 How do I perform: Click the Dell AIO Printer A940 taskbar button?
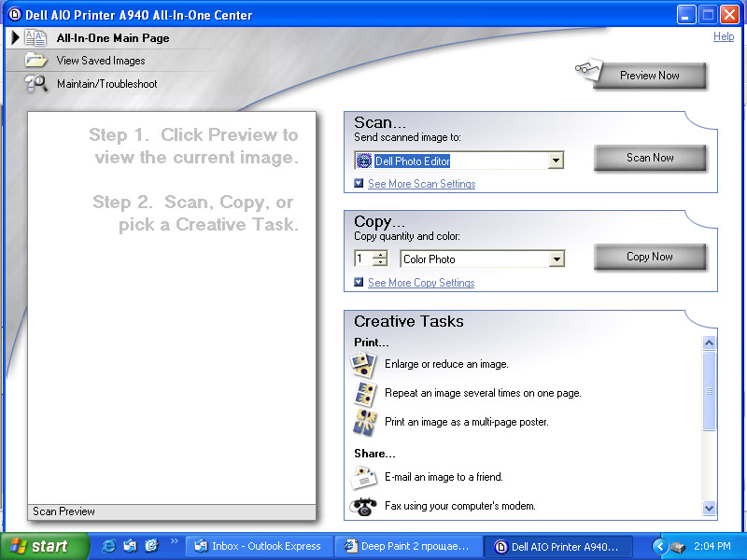[x=558, y=546]
